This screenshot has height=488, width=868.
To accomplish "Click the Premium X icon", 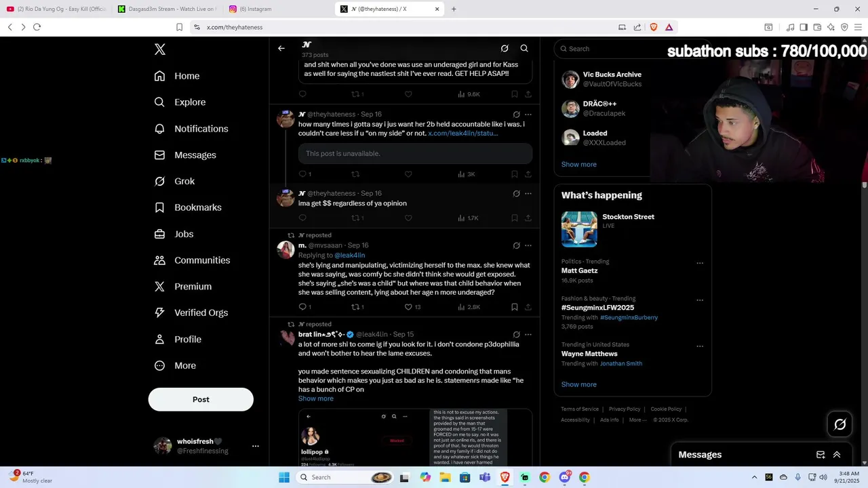I will 159,287.
